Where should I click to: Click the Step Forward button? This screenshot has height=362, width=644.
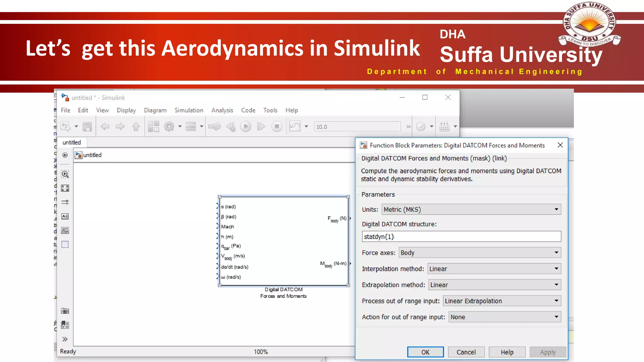[261, 126]
